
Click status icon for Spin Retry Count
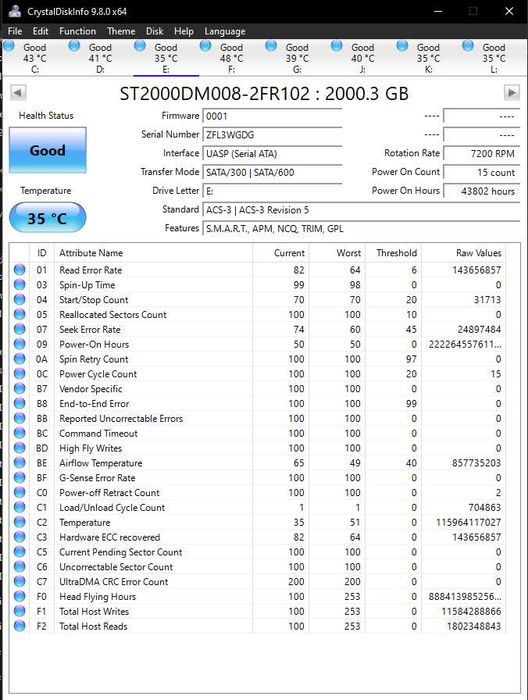[x=19, y=358]
